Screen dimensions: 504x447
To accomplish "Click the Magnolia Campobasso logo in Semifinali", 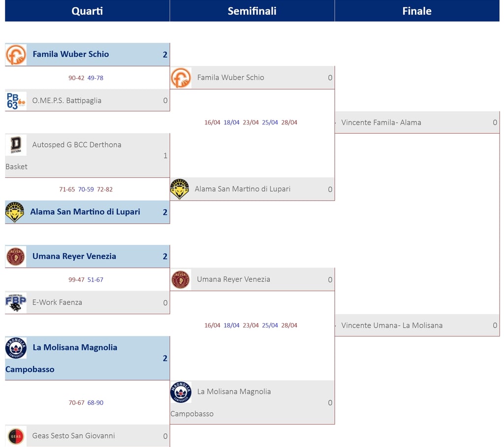I will tap(181, 392).
